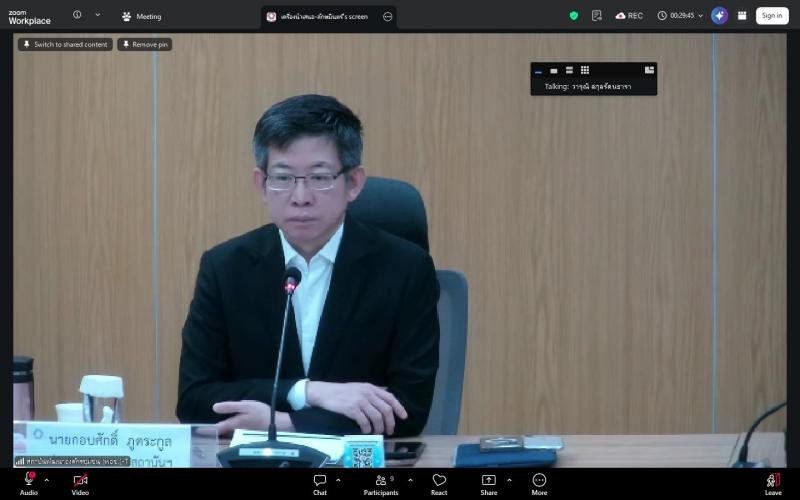
Task: Click the Share screen icon
Action: coord(488,484)
